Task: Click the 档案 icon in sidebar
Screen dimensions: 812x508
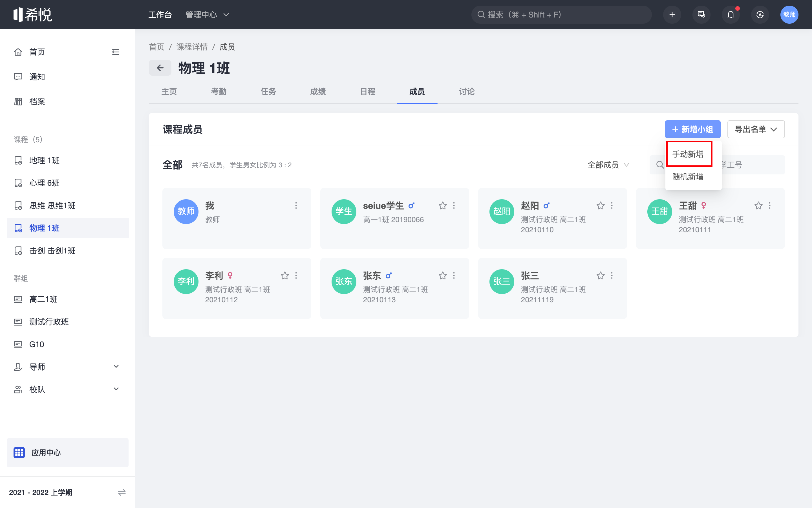Action: (18, 102)
